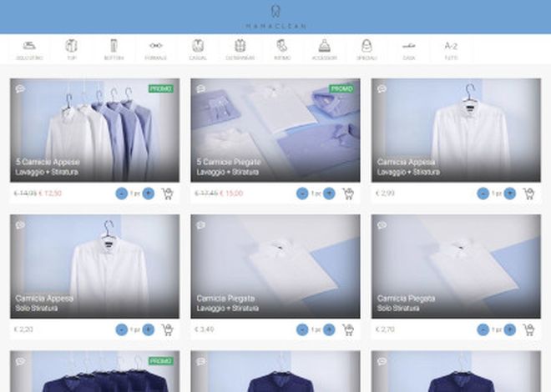Add € 2,99 Camicia Appesa to cart
551x392 pixels.
[x=528, y=193]
